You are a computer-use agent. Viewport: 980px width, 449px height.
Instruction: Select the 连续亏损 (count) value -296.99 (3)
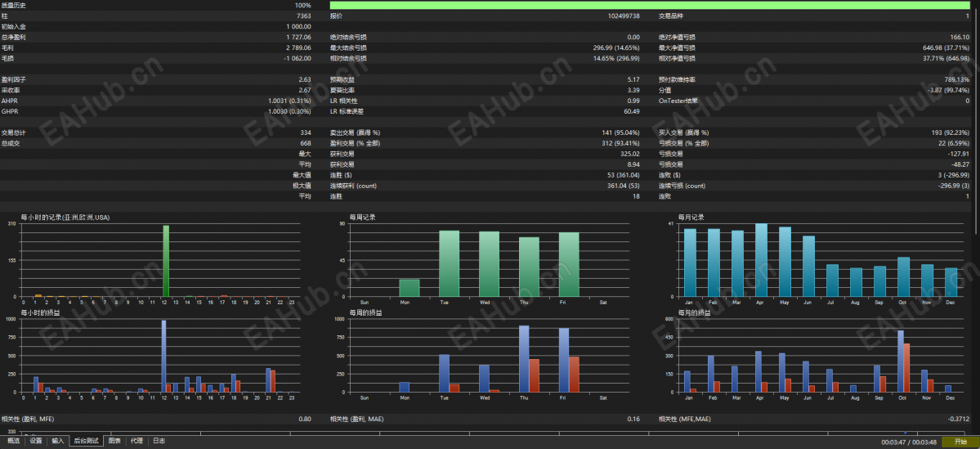[952, 186]
